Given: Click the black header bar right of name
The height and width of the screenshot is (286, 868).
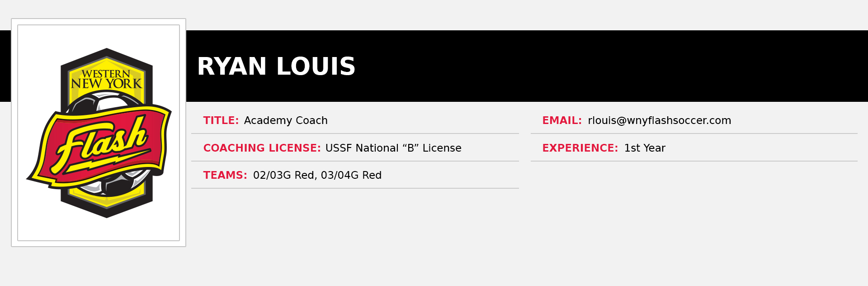Looking at the screenshot, I should (x=610, y=66).
